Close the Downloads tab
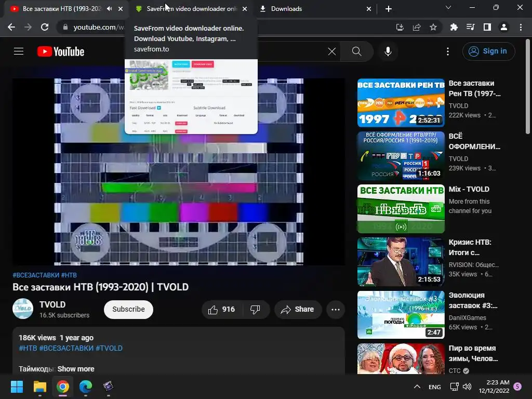Image resolution: width=532 pixels, height=399 pixels. (369, 9)
